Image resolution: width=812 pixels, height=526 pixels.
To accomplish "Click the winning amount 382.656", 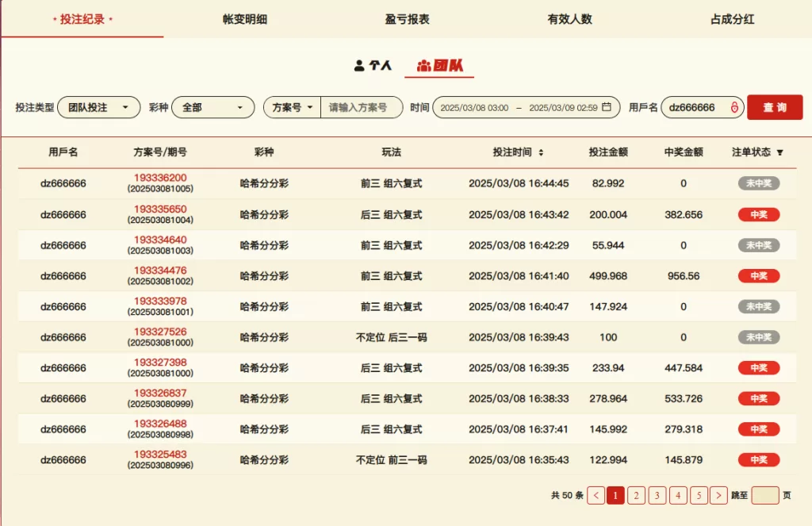I will 684,214.
